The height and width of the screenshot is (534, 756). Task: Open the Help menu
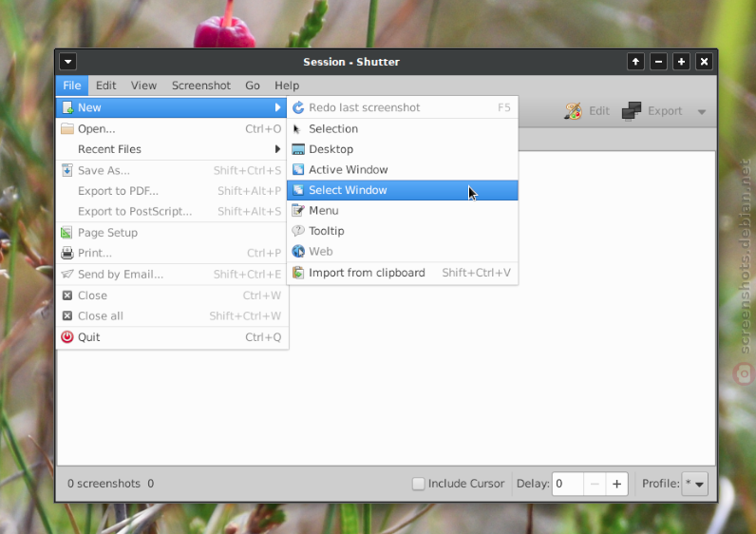(x=287, y=86)
